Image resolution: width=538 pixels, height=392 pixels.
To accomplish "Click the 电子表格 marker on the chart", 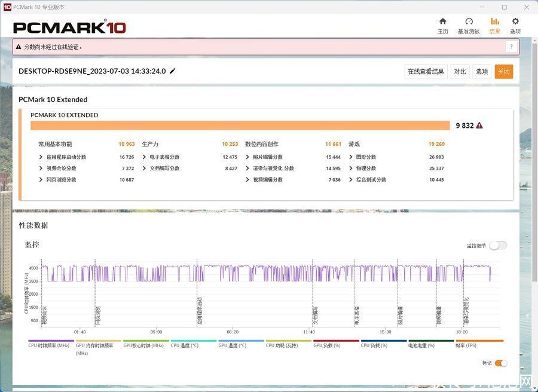I will 357,316.
